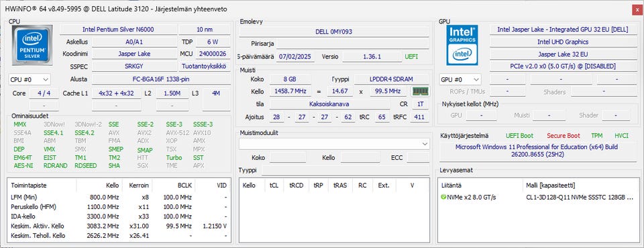This screenshot has width=644, height=248.
Task: Click the green check icon beside NVMe drive
Action: 443,197
